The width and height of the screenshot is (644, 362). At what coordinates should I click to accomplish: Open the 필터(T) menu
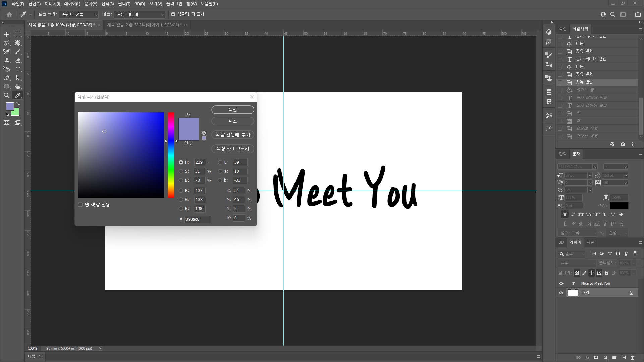[124, 4]
